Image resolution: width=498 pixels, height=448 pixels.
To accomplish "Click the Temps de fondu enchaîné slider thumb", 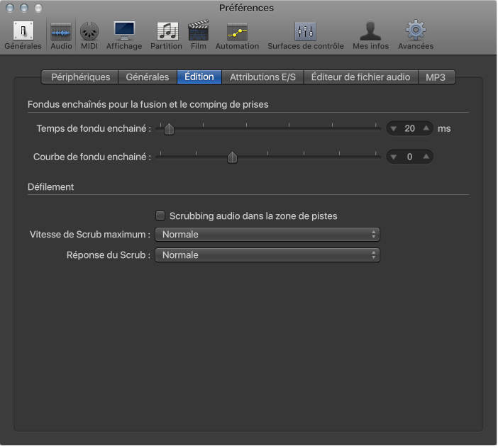I will tap(169, 129).
